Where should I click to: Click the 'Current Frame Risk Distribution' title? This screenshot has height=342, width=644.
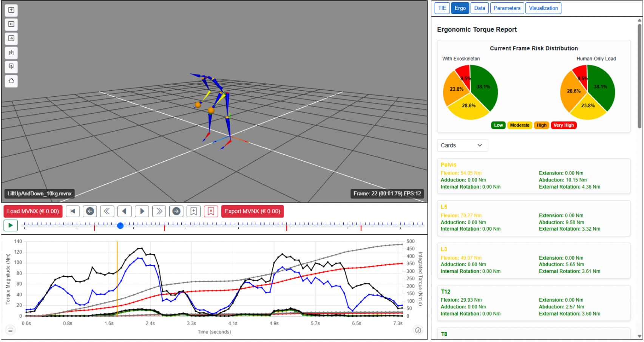534,48
